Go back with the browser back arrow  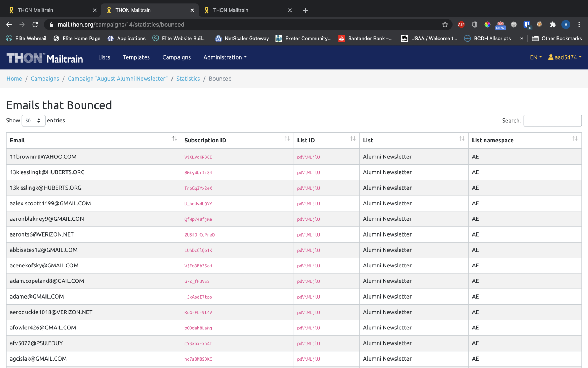[9, 25]
